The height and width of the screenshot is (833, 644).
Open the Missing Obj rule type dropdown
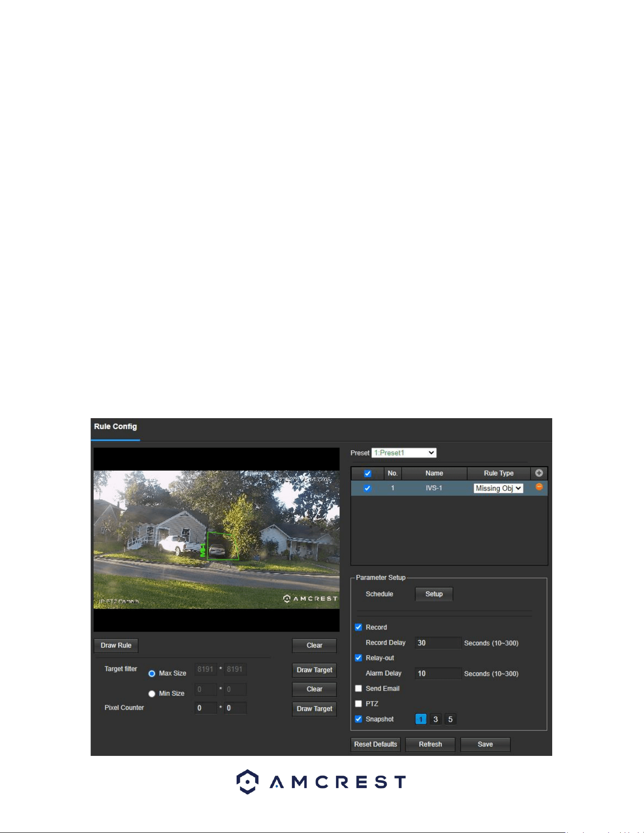tap(499, 488)
